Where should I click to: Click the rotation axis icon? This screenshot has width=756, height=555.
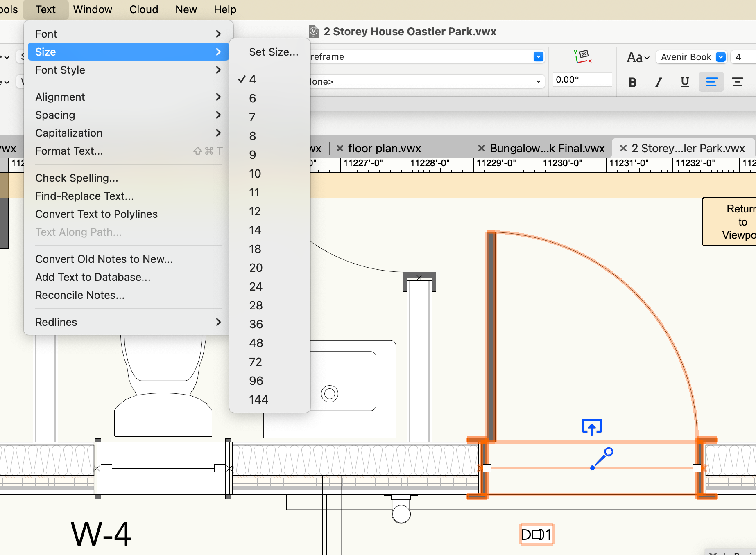(x=582, y=56)
